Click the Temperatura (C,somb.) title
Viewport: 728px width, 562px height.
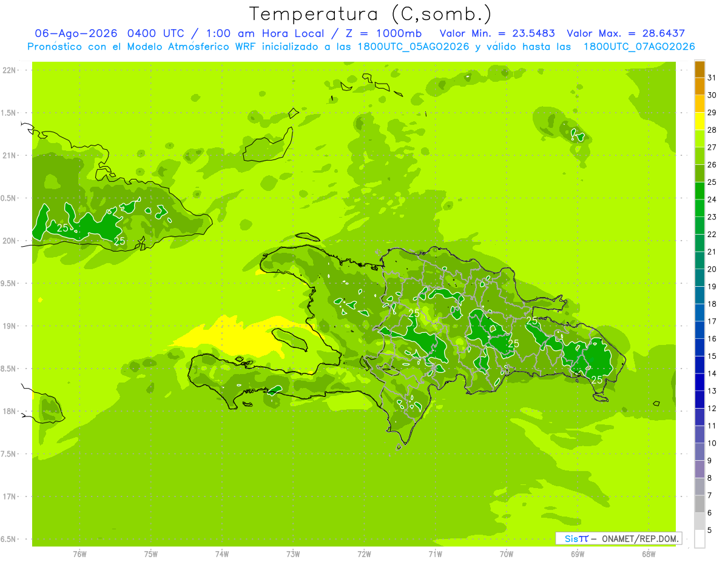coord(370,13)
